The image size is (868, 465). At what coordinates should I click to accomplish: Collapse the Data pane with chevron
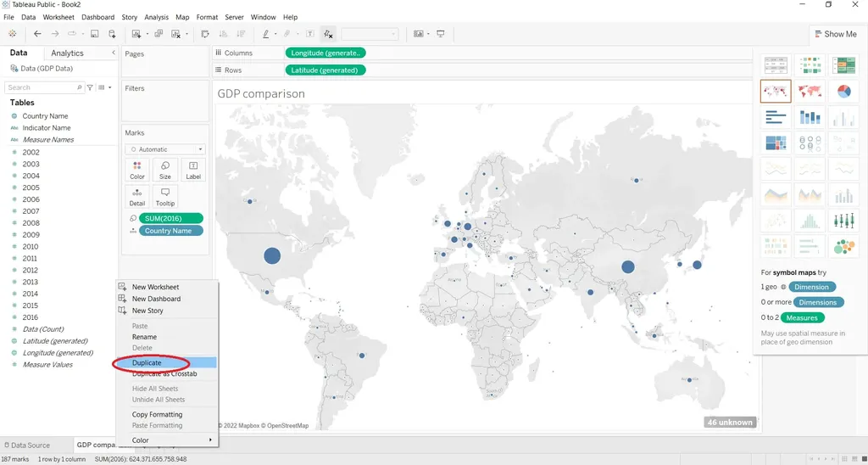point(114,53)
